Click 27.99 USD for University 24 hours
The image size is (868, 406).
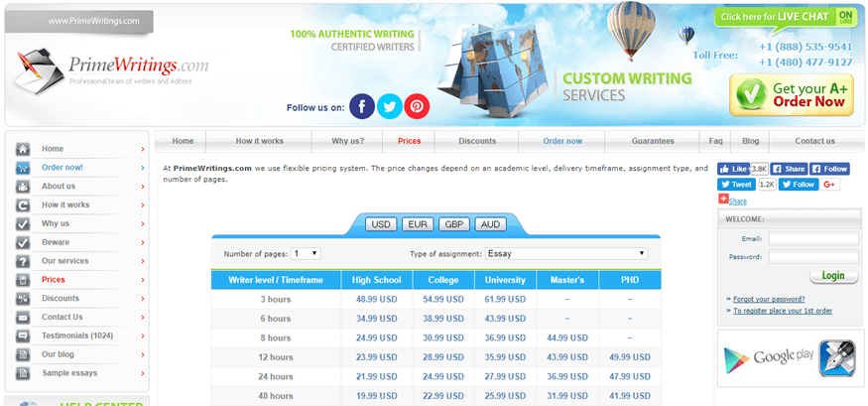[x=505, y=376]
